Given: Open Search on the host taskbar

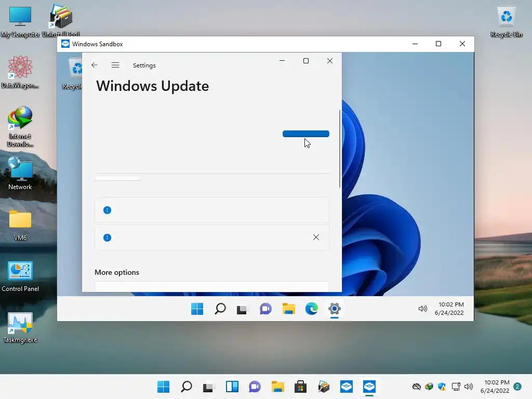Looking at the screenshot, I should pos(187,387).
